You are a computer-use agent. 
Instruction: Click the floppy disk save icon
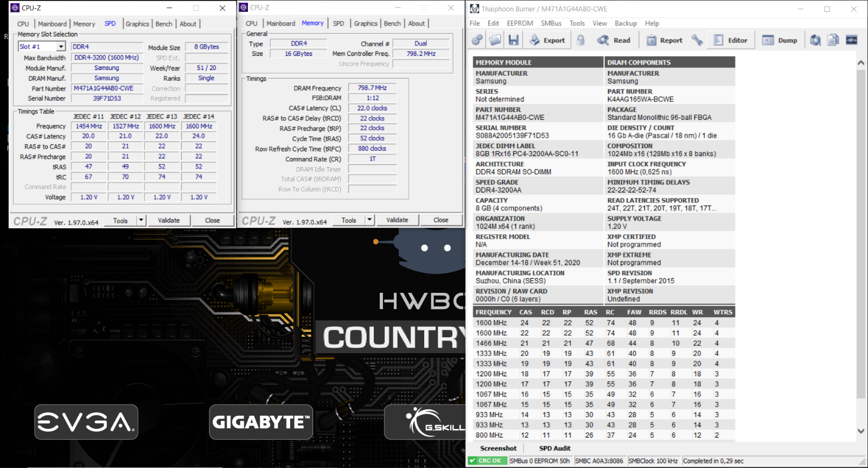[x=513, y=40]
